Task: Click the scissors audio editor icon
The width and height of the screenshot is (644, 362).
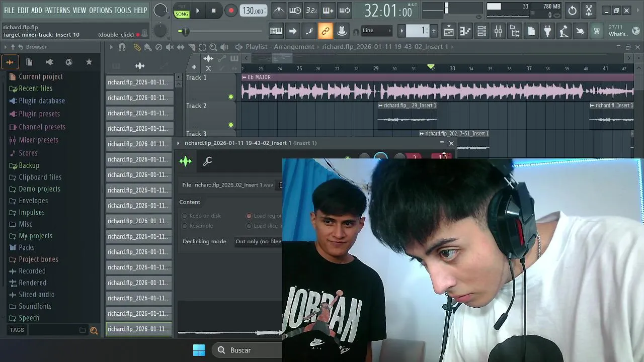Action: point(589,11)
